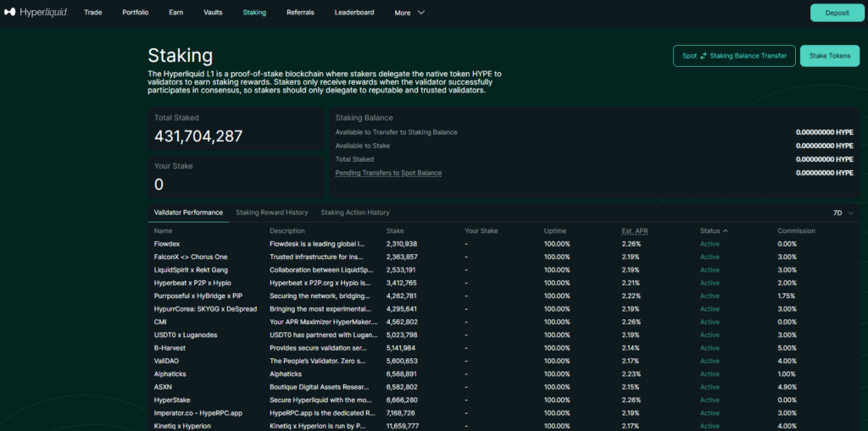
Task: Click the Status column sort arrow
Action: tap(725, 230)
